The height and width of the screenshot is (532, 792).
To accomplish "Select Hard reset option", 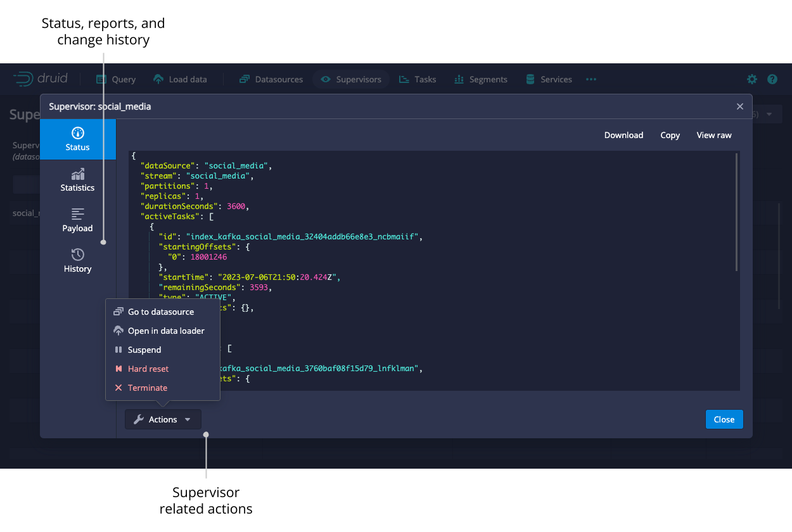I will click(x=148, y=369).
